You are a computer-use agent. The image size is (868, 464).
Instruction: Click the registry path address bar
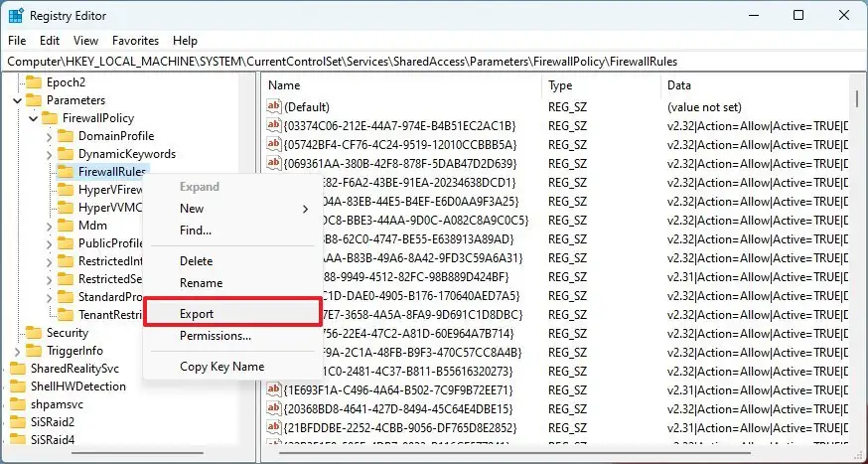[x=433, y=62]
